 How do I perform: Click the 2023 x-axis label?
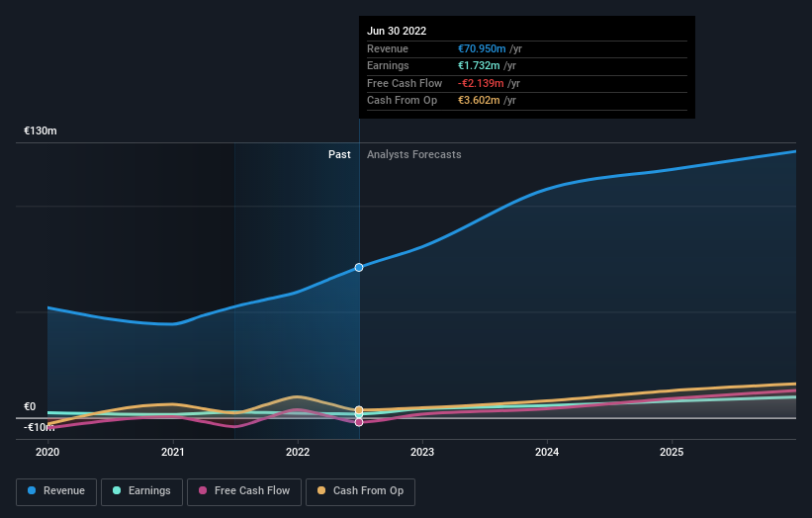point(422,452)
